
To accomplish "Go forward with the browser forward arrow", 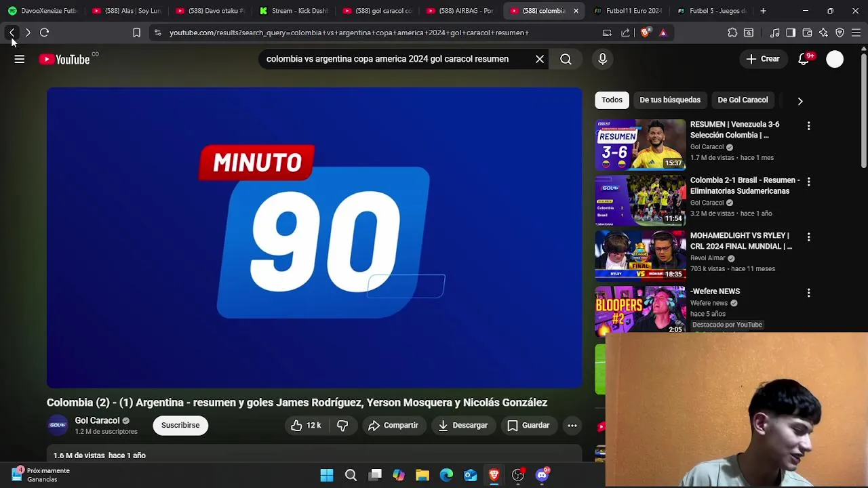I will pos(28,33).
